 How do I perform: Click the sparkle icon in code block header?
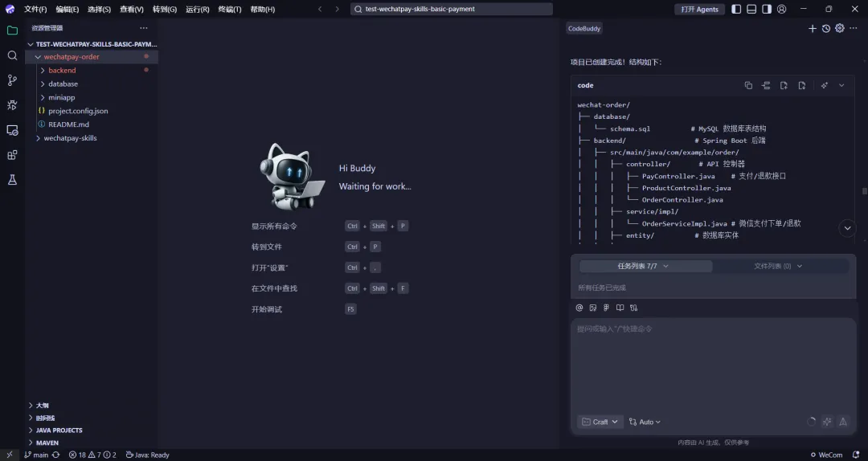coord(825,85)
